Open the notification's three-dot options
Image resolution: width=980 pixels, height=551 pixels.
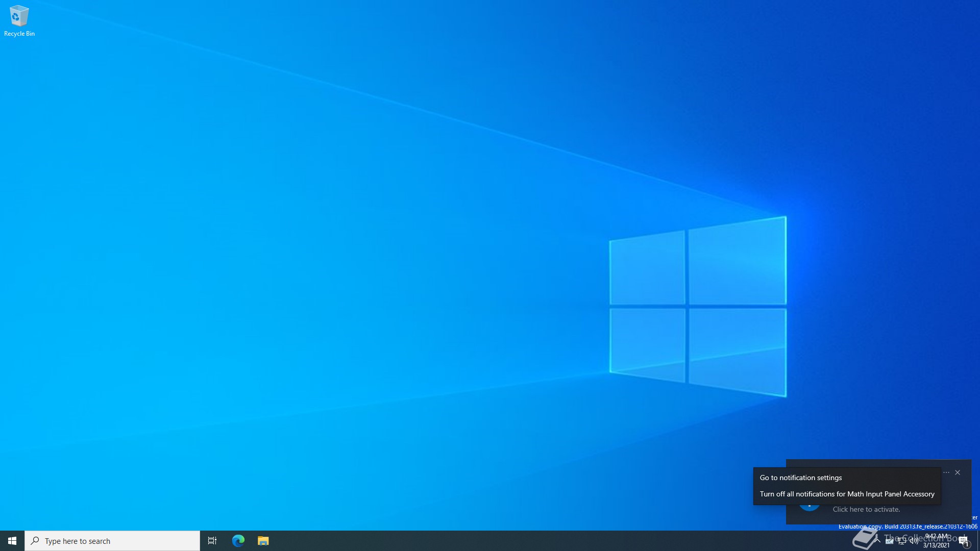coord(946,472)
